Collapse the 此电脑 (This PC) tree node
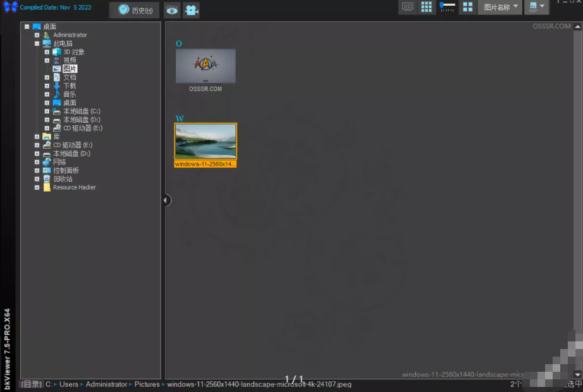583x392 pixels. (37, 44)
